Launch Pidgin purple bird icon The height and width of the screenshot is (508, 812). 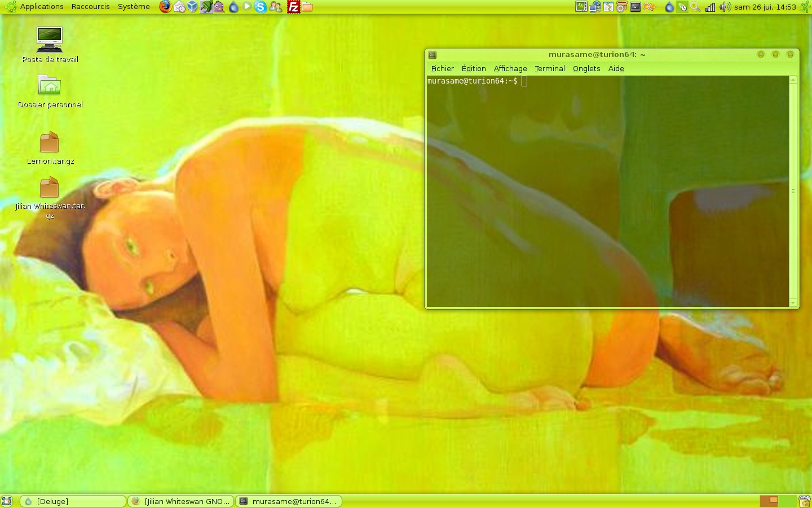219,7
